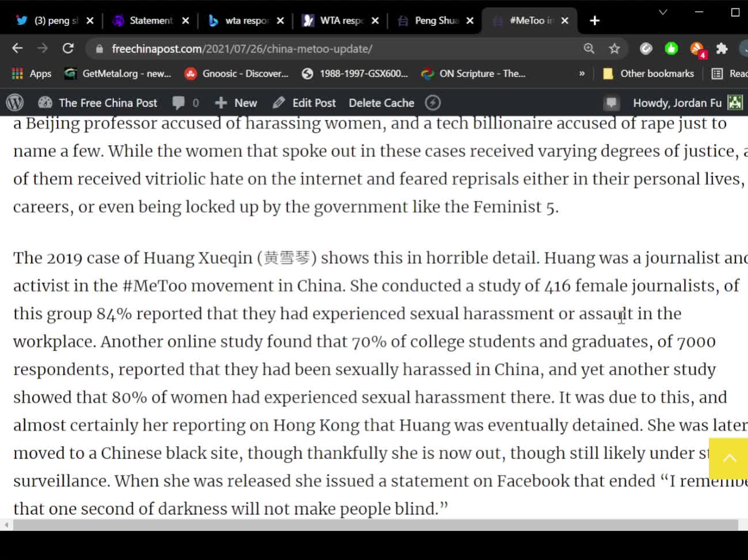Open the page zoom magnifier icon
The image size is (748, 560).
(x=589, y=49)
